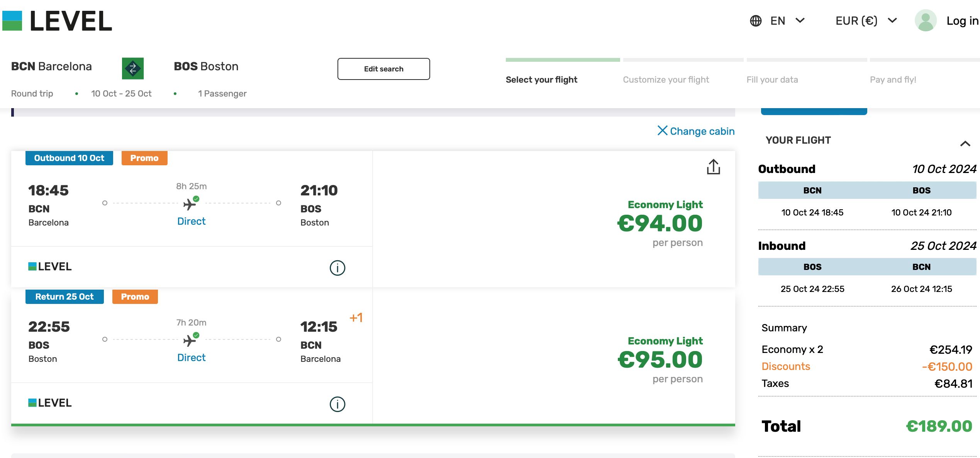This screenshot has height=458, width=980.
Task: Click the share icon on the outbound flight
Action: [x=713, y=167]
